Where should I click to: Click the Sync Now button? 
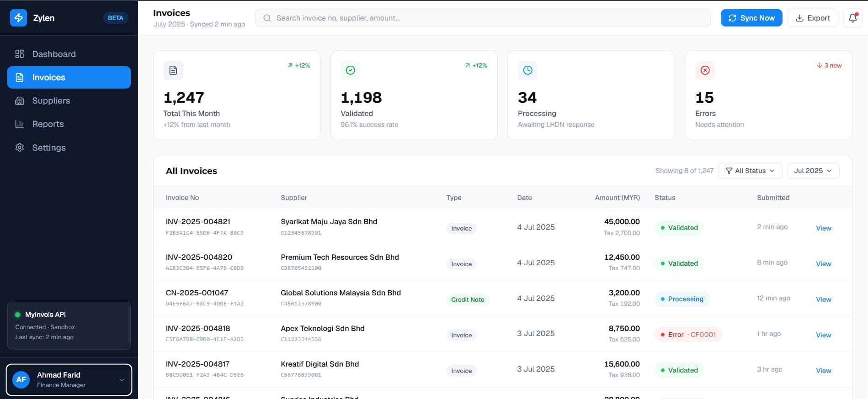(x=751, y=18)
